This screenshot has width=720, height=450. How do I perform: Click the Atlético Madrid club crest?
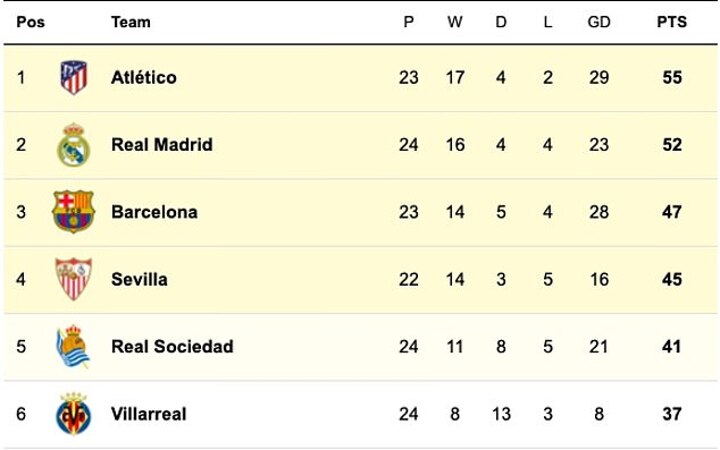pyautogui.click(x=73, y=77)
